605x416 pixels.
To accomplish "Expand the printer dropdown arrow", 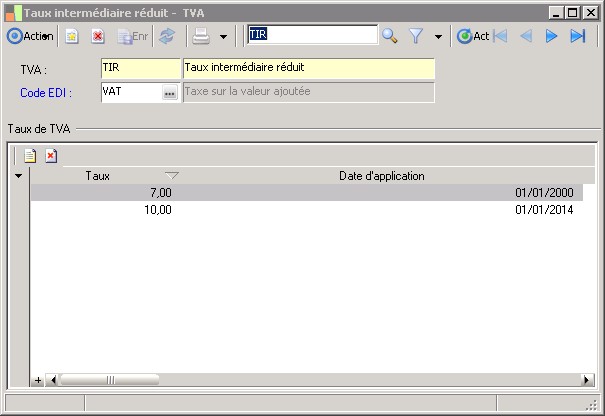I will point(223,37).
